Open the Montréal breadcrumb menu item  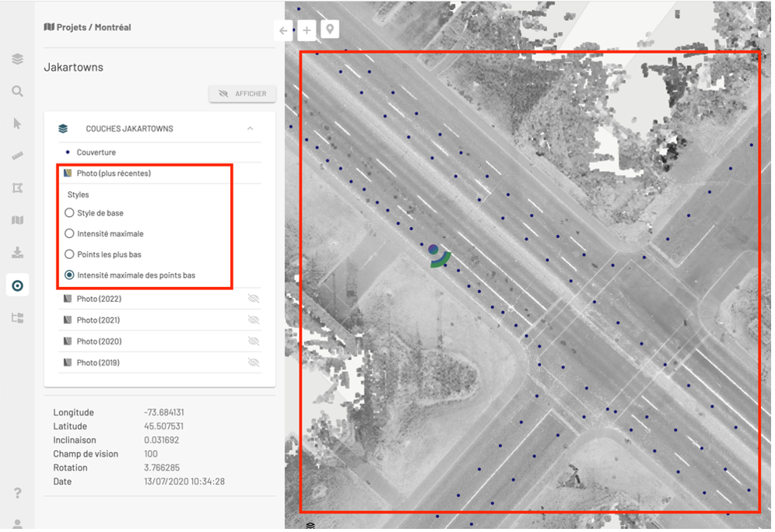coord(111,27)
